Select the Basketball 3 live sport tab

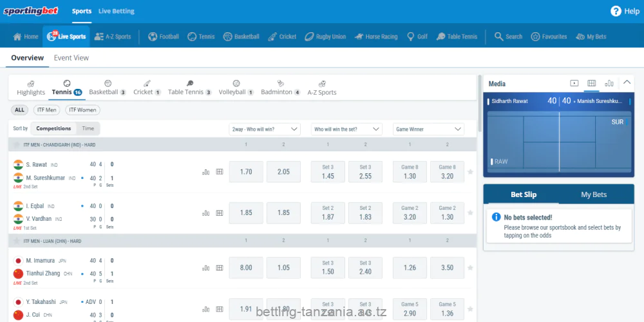click(108, 88)
